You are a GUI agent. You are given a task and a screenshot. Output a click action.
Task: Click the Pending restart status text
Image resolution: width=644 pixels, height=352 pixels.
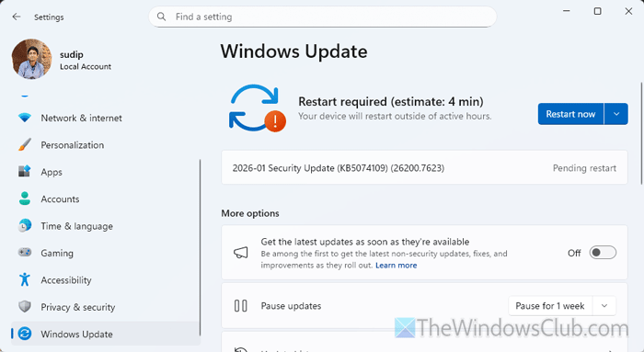pos(584,168)
